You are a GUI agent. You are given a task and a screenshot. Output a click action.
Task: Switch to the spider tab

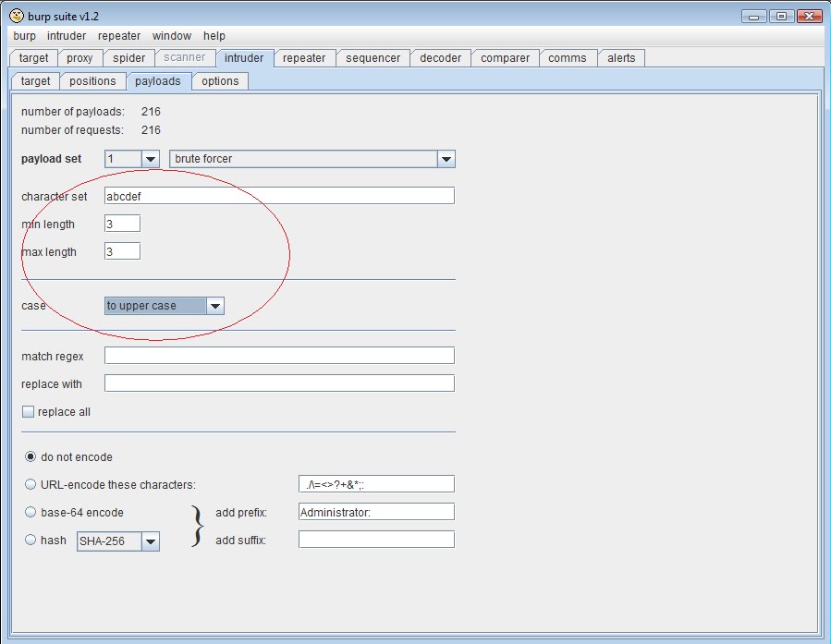(x=128, y=58)
